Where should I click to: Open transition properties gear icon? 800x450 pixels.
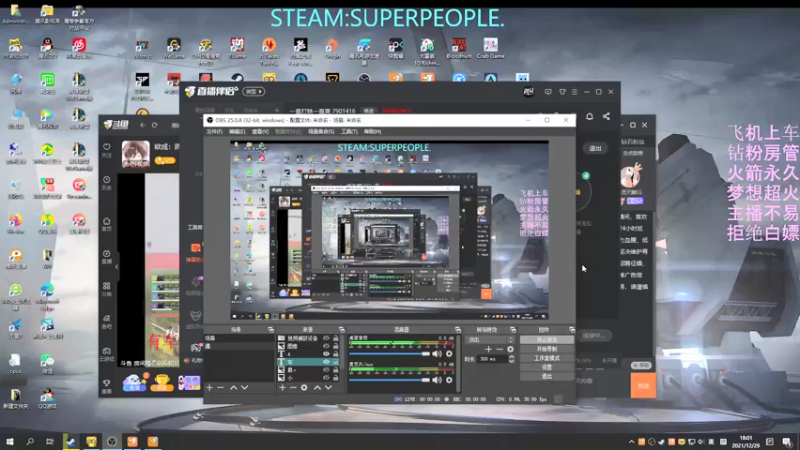click(x=510, y=349)
